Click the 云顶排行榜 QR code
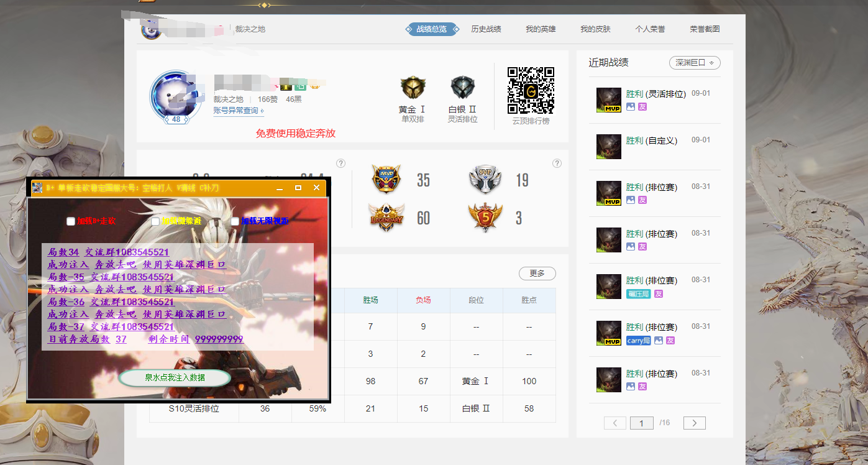868x465 pixels. tap(531, 90)
